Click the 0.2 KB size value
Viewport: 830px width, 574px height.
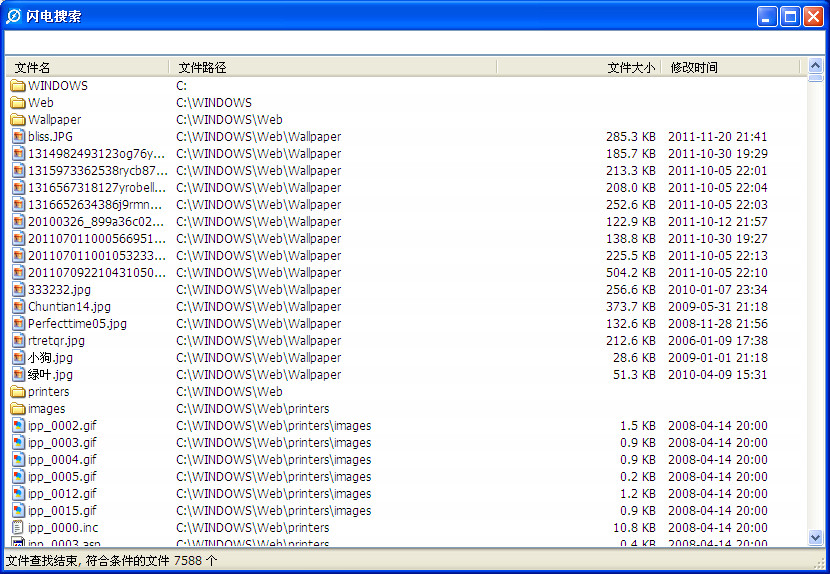[x=638, y=477]
